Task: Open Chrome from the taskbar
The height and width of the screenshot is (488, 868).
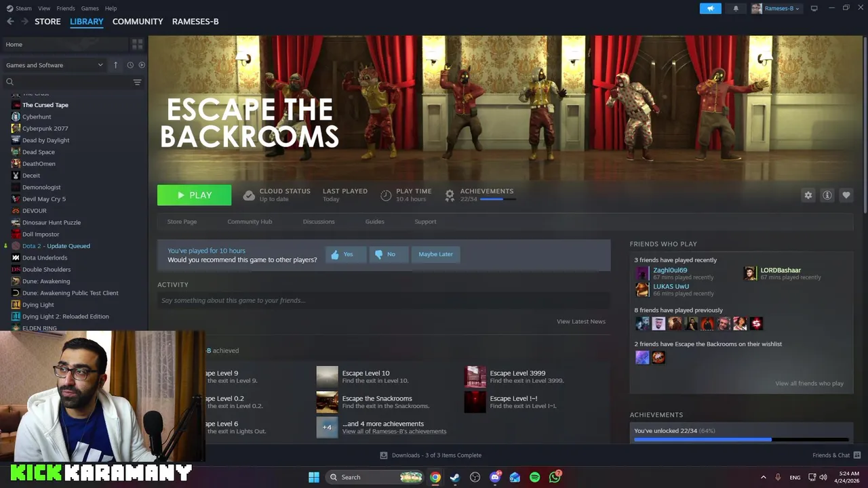Action: [x=435, y=477]
